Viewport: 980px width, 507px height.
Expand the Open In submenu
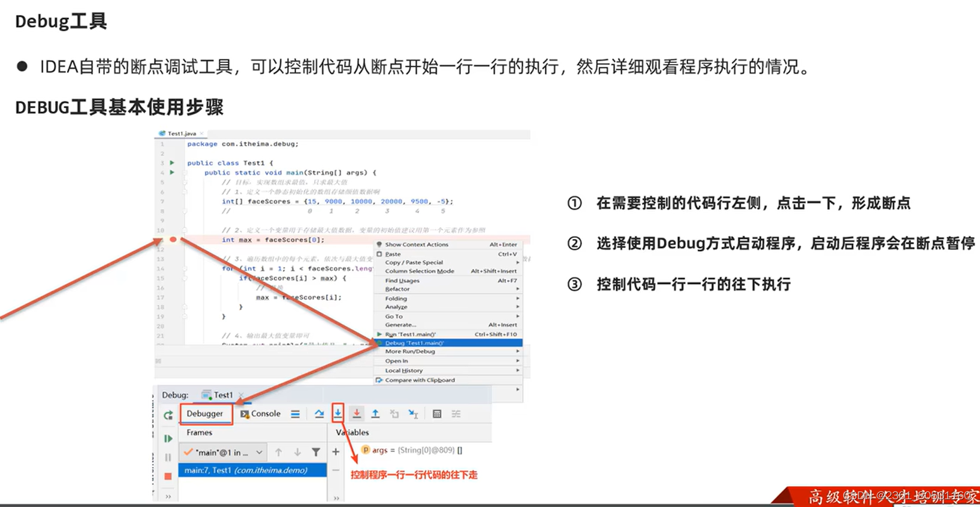pyautogui.click(x=449, y=361)
